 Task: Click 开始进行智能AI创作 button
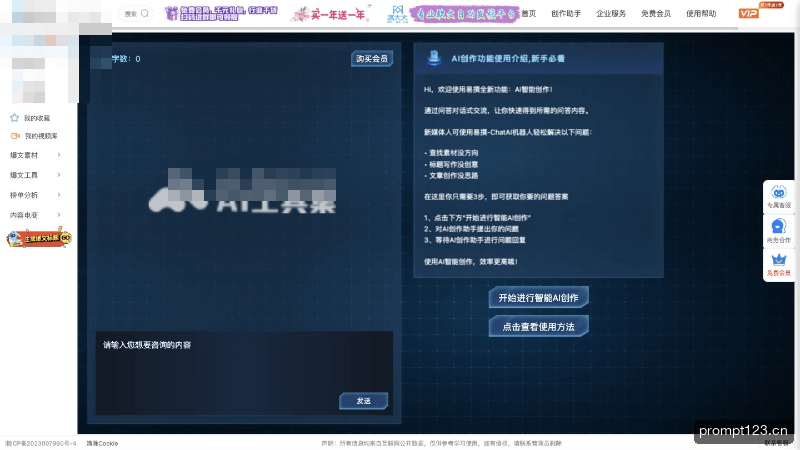click(538, 297)
